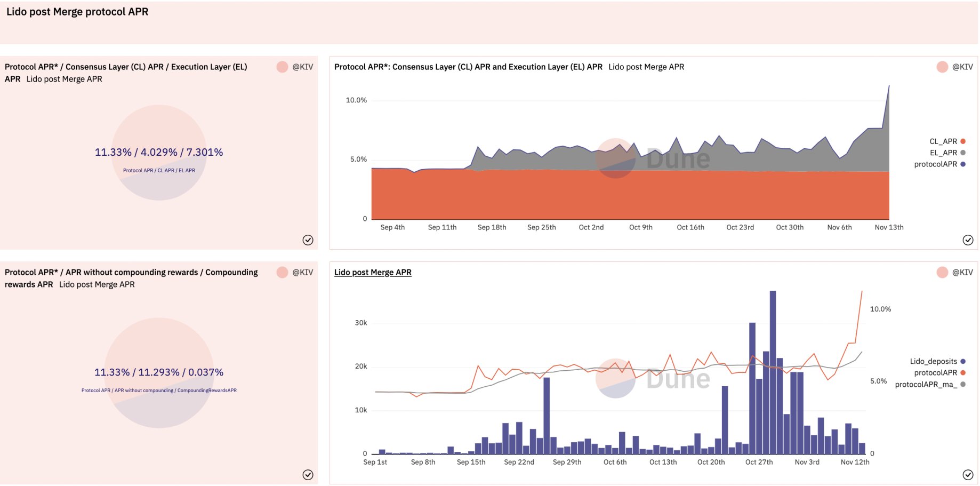Click checkmark icon on compounding rewards counter panel
Viewport: 980px width, 486px height.
[308, 475]
